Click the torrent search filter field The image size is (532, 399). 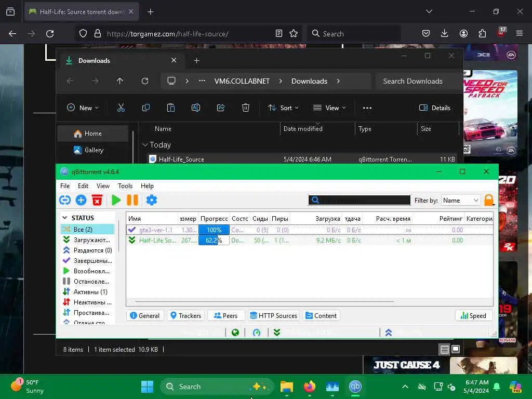click(x=360, y=200)
